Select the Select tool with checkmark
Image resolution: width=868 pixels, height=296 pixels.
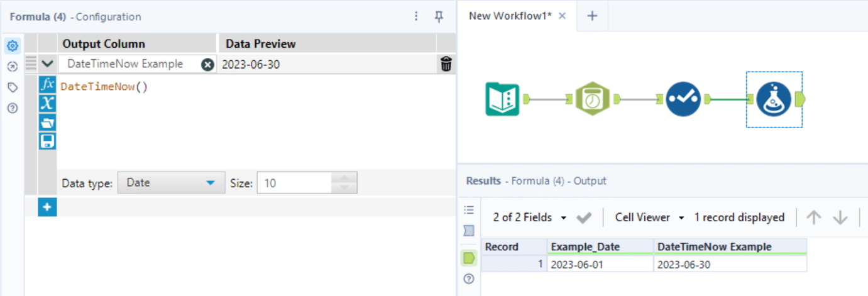(x=683, y=99)
